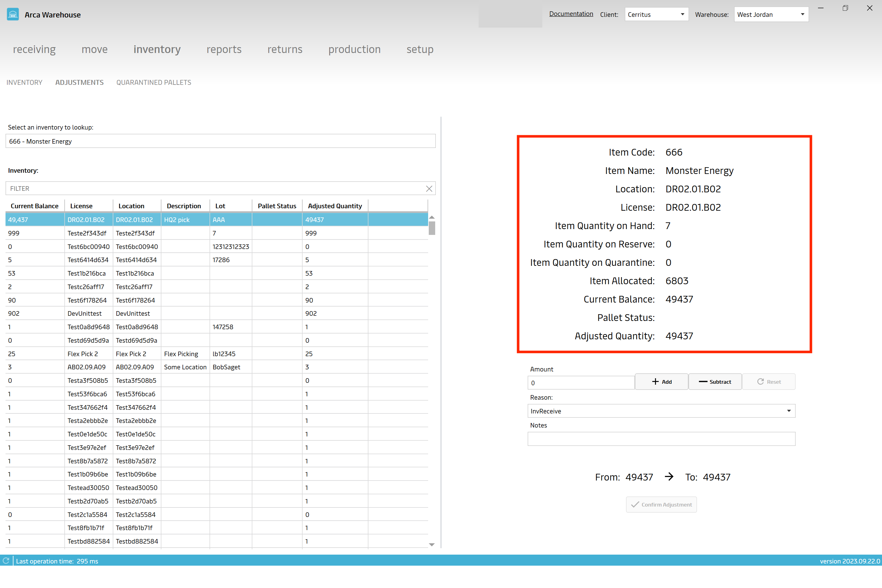Select the row with license Test6414d634
882x588 pixels.
217,260
